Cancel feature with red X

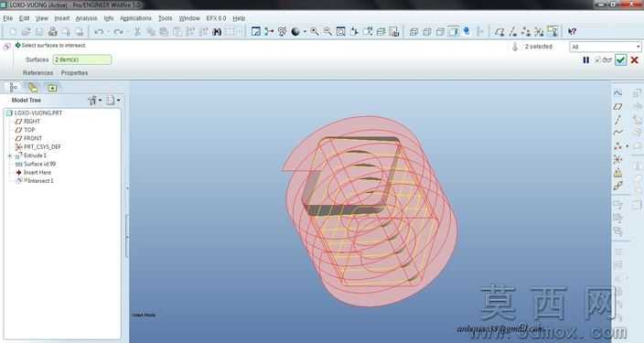click(x=635, y=60)
